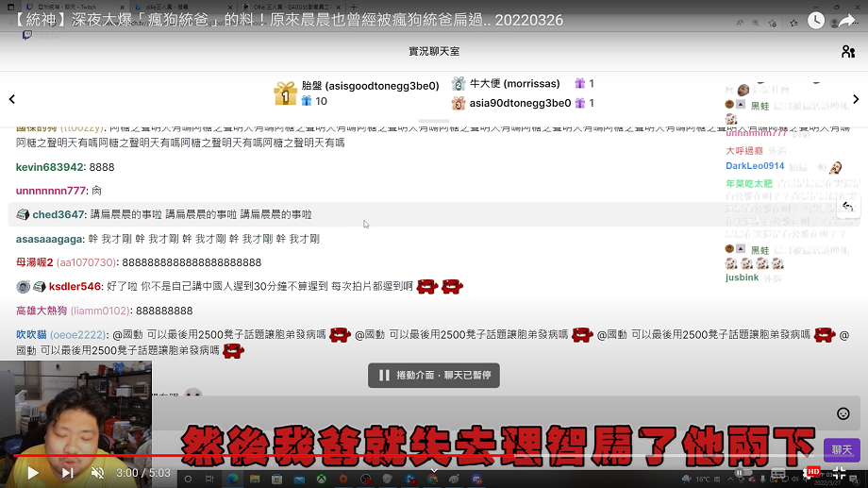Click the DarkLeo0914 name in the side chat
This screenshot has height=488, width=868.
755,165
